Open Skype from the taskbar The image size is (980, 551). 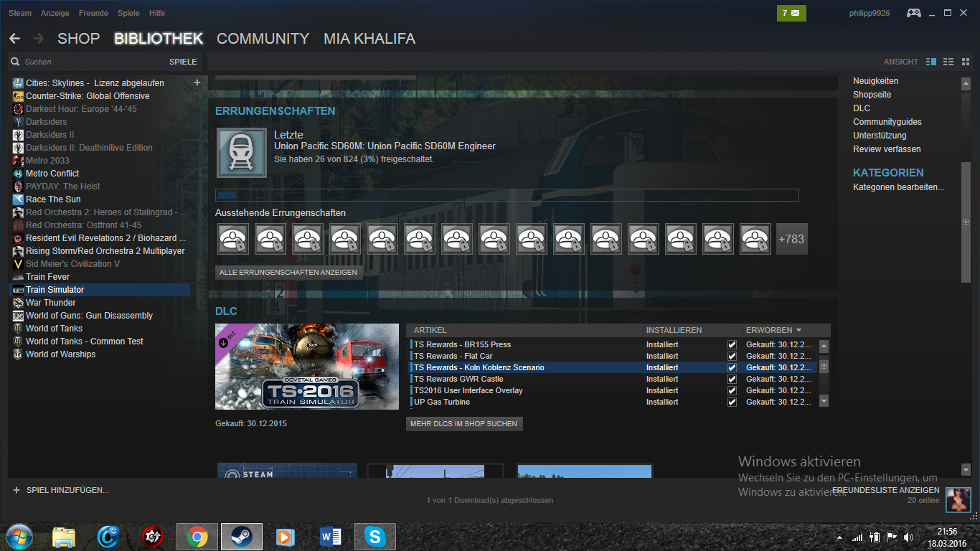[x=374, y=536]
